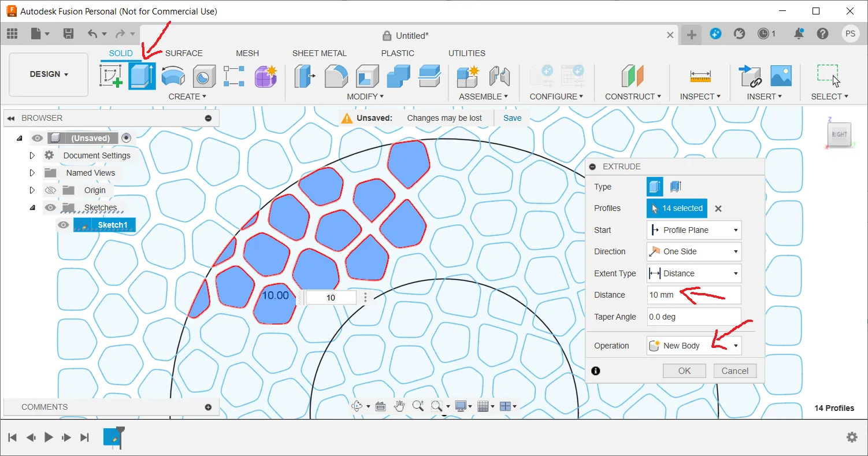The width and height of the screenshot is (868, 456).
Task: Activate the Extrude tool in toolbar
Action: [142, 76]
